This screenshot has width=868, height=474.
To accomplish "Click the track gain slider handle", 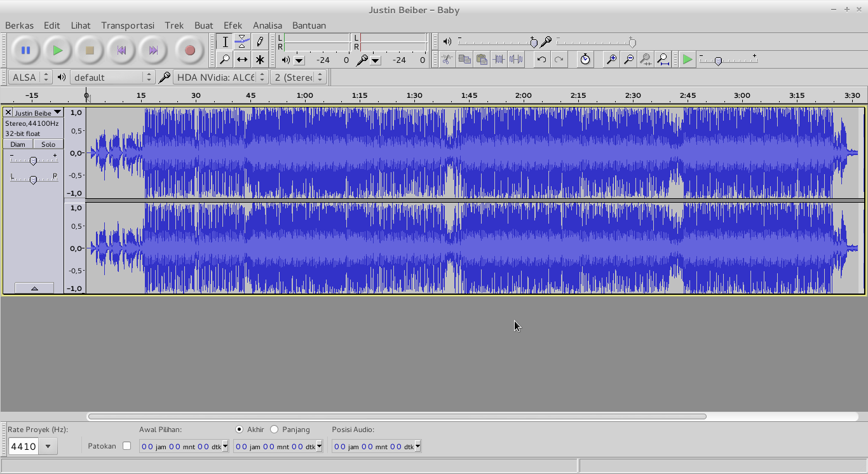I will (x=33, y=161).
